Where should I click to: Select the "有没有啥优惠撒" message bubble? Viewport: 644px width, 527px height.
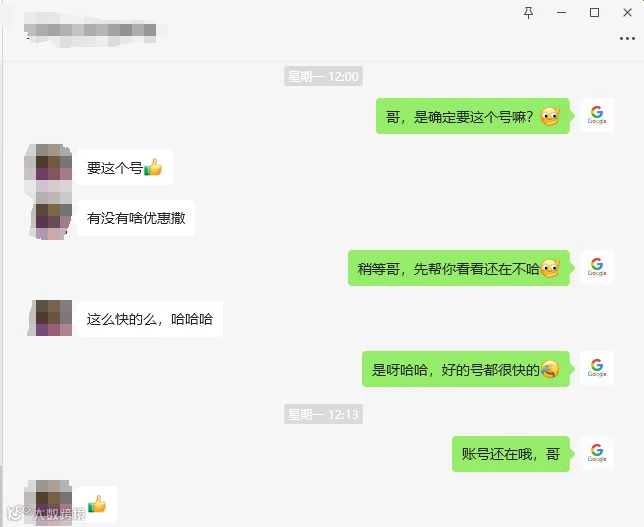[x=136, y=218]
